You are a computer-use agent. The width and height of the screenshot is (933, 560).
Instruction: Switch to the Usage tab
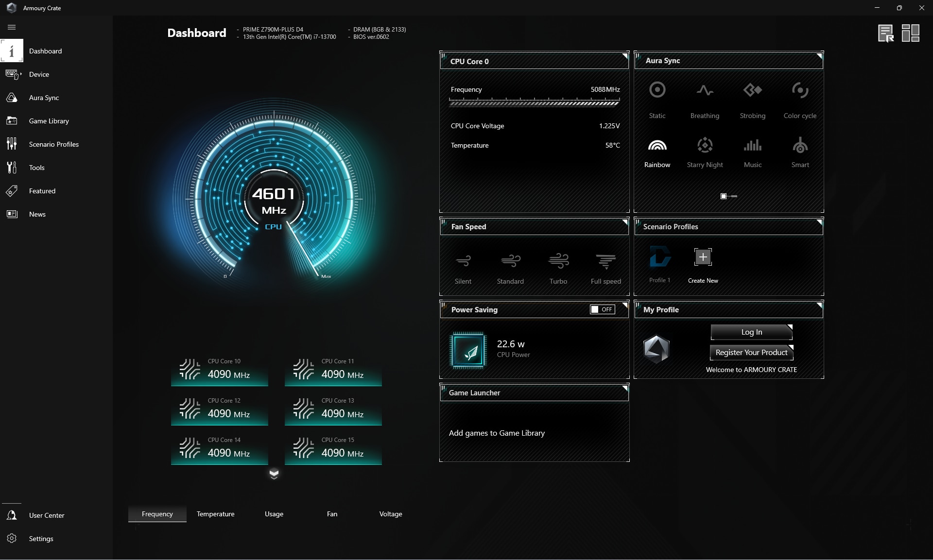[x=274, y=514]
